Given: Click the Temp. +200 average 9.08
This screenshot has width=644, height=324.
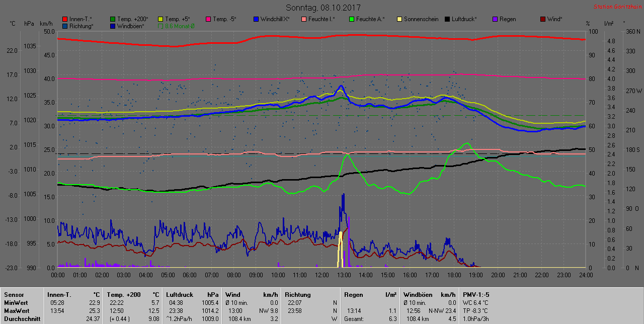Looking at the screenshot, I should [x=154, y=318].
